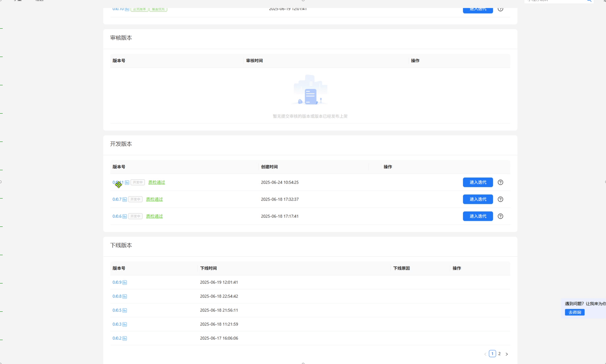Screen dimensions: 606x364
Task: Enter iteration for version 0.0.6
Action: point(478,216)
